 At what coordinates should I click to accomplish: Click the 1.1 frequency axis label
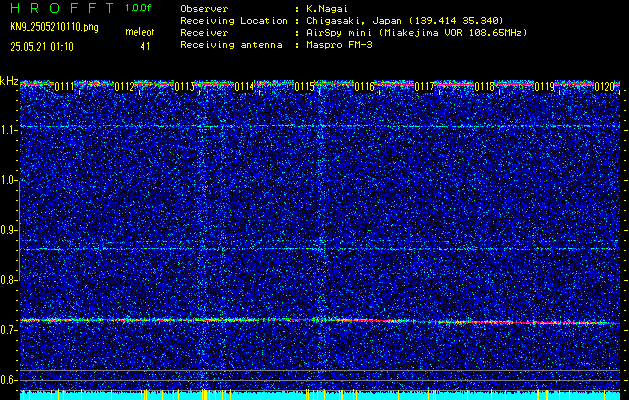[x=8, y=130]
